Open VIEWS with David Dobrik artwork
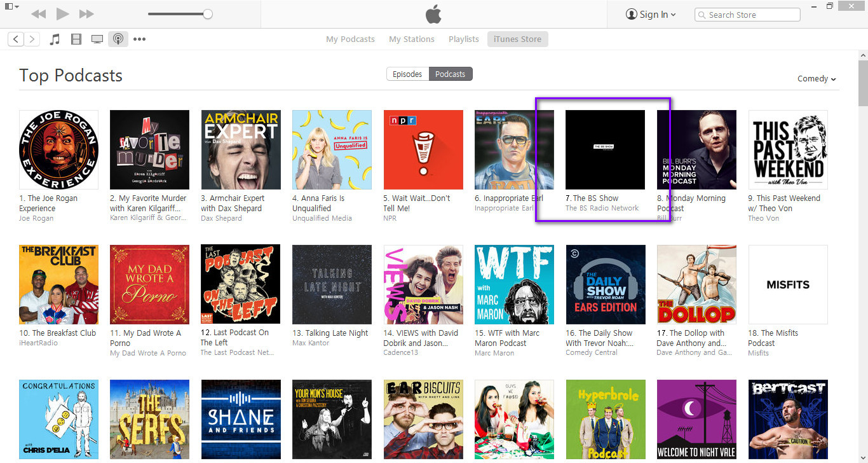Image resolution: width=868 pixels, height=463 pixels. click(x=423, y=284)
